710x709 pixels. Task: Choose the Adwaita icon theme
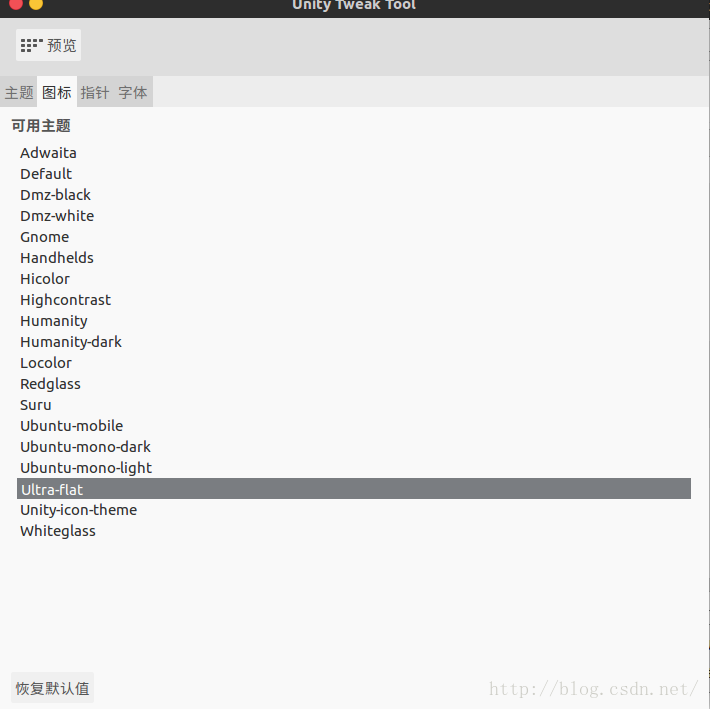click(x=354, y=153)
